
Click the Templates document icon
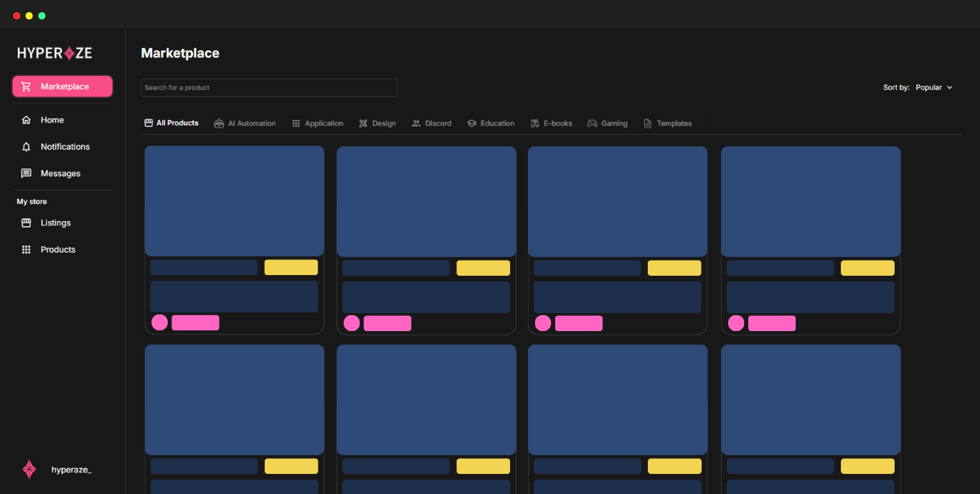[x=648, y=124]
